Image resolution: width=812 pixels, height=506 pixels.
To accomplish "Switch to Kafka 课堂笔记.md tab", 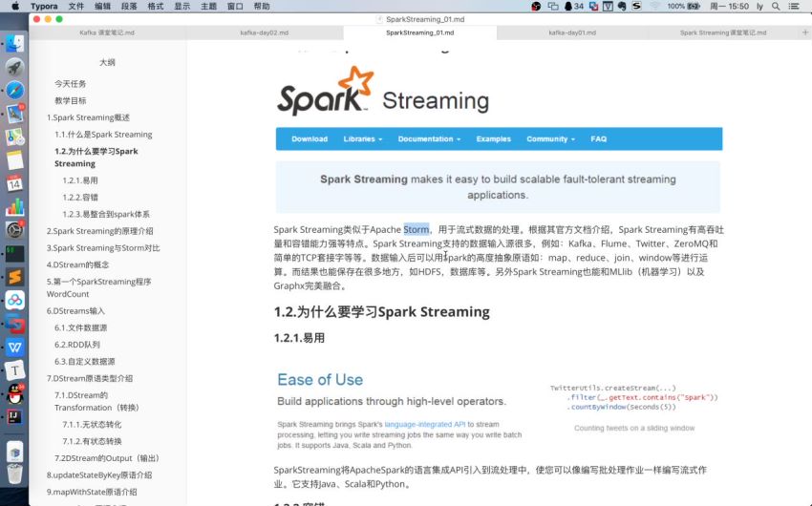I will click(107, 32).
